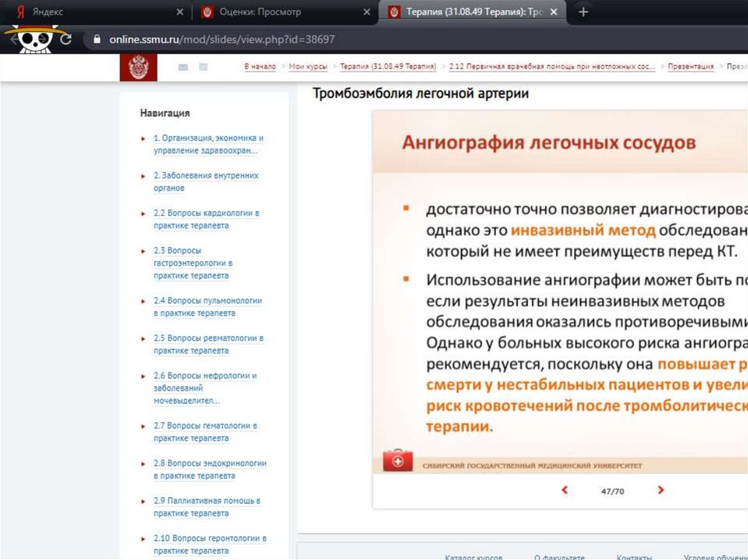The height and width of the screenshot is (560, 748).
Task: Open 2.3 Вопросы гастроэнтерологии section
Action: click(x=193, y=263)
